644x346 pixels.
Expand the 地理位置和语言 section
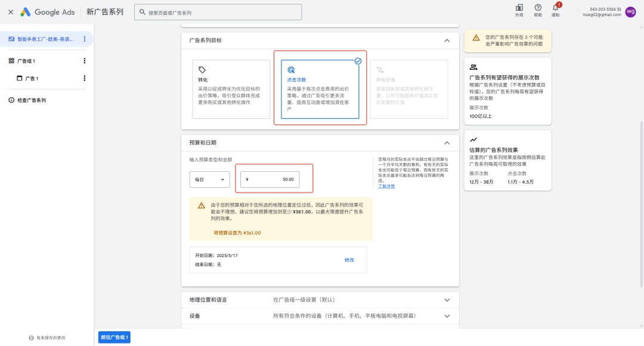[x=447, y=299]
